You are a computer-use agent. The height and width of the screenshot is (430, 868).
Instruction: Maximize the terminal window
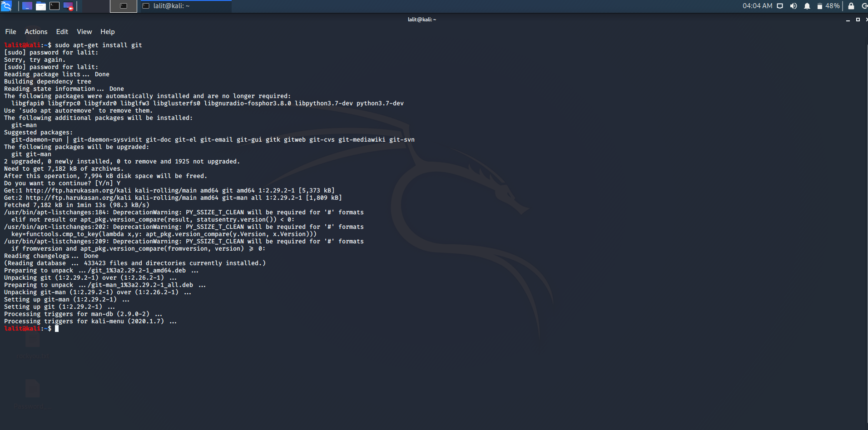pyautogui.click(x=858, y=20)
